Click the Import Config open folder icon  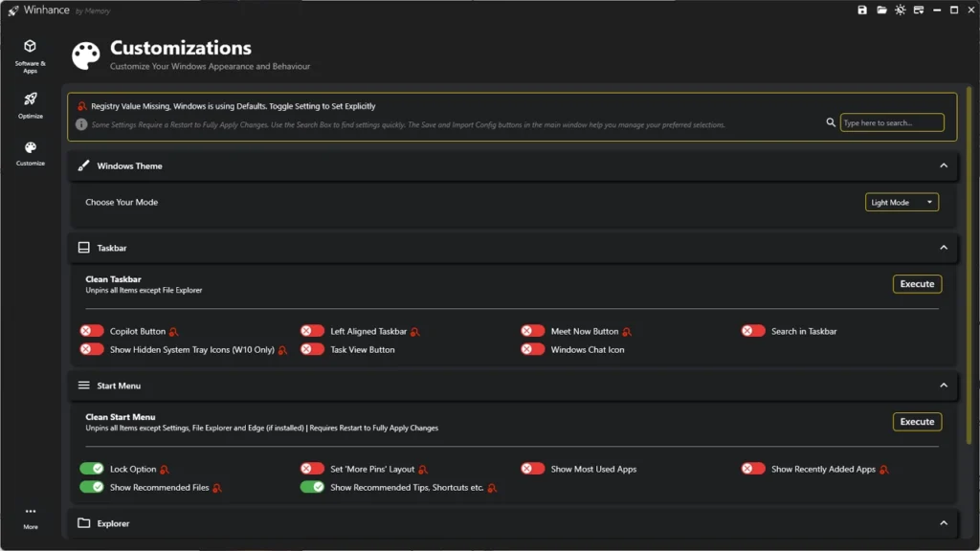(881, 11)
